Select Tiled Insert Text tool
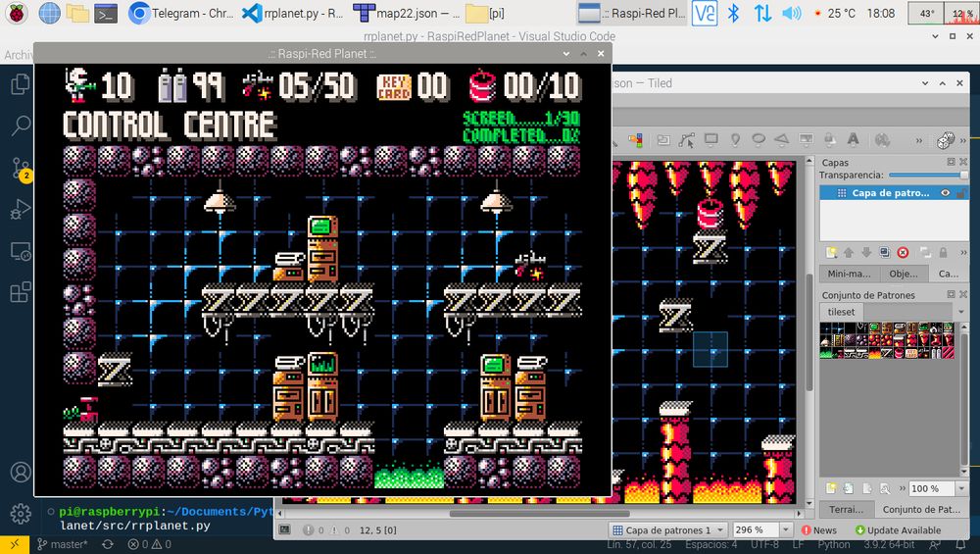This screenshot has height=554, width=980. (x=853, y=140)
